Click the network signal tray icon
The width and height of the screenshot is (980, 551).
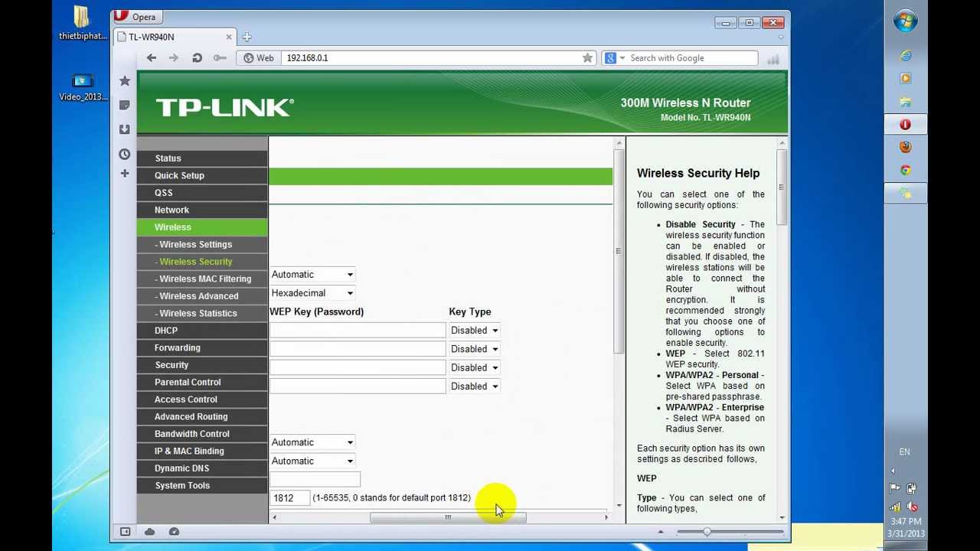click(895, 507)
